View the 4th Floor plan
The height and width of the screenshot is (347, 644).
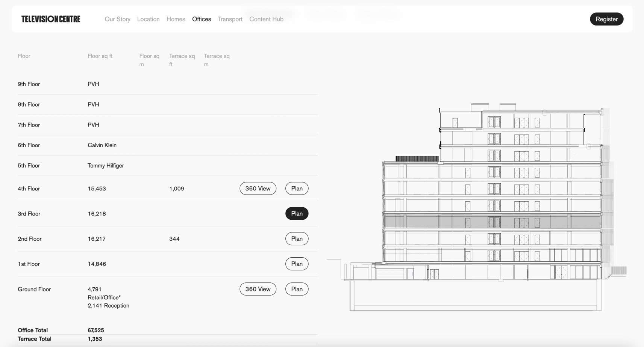(297, 189)
